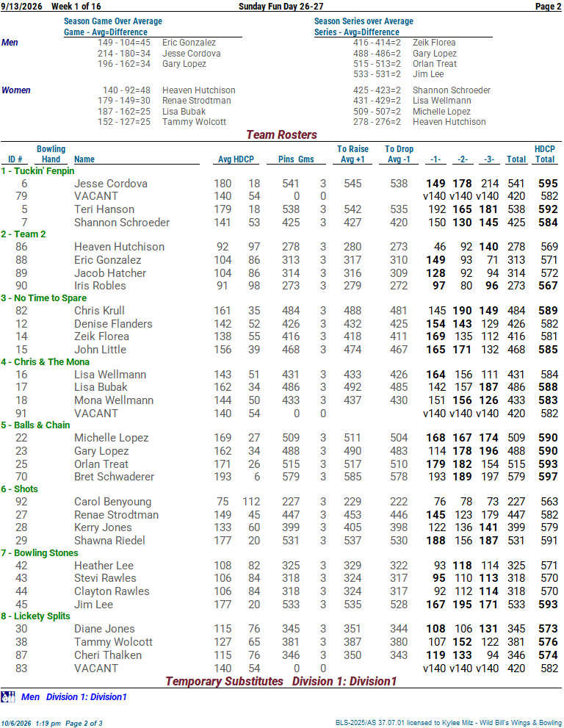The image size is (564, 728).
Task: Click 'Temporary Substitutes Division 1: Division1' heading
Action: coord(281,681)
